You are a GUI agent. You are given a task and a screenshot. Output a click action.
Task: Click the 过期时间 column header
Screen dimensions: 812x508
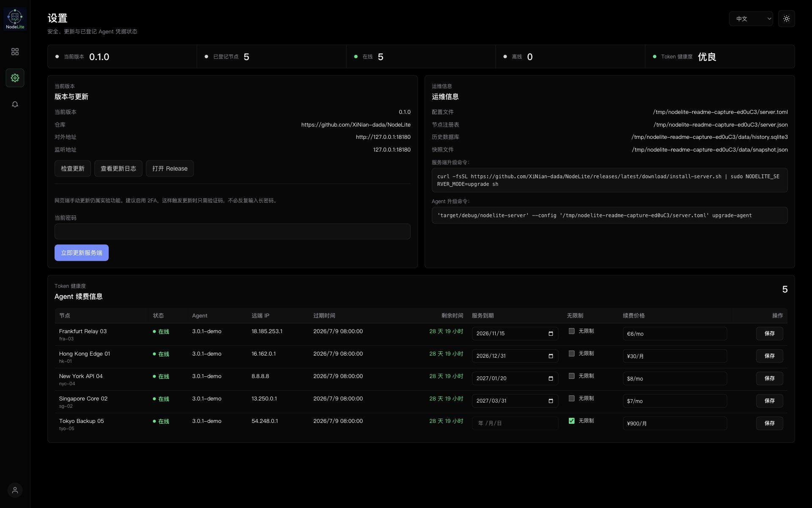pos(324,316)
